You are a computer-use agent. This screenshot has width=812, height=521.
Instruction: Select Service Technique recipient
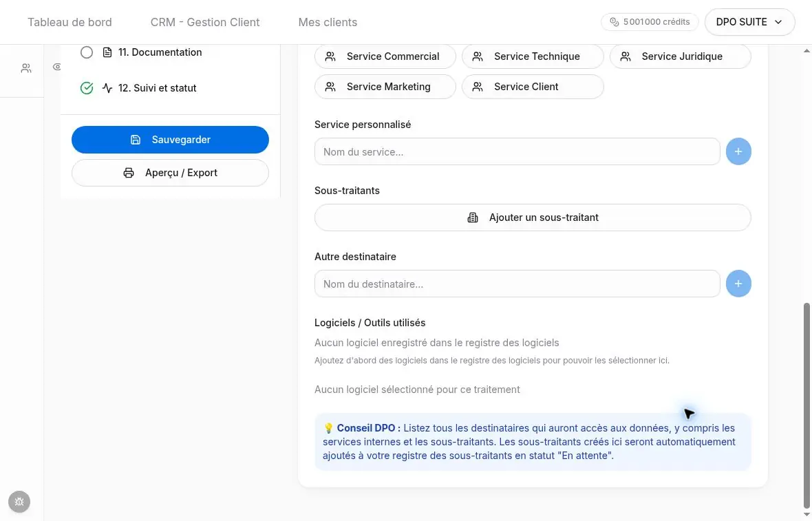click(x=533, y=56)
